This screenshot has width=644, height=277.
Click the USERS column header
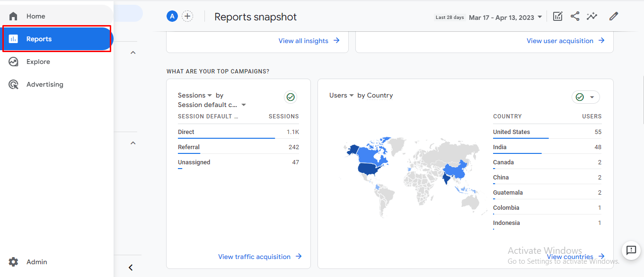click(x=592, y=116)
